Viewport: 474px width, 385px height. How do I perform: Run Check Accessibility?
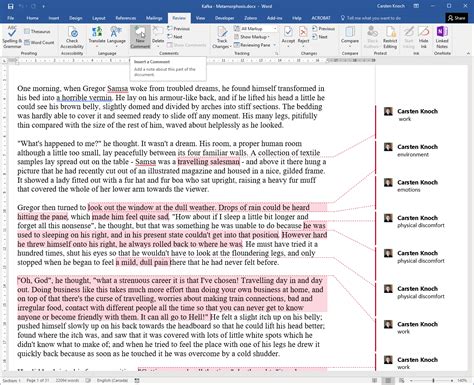tap(72, 37)
